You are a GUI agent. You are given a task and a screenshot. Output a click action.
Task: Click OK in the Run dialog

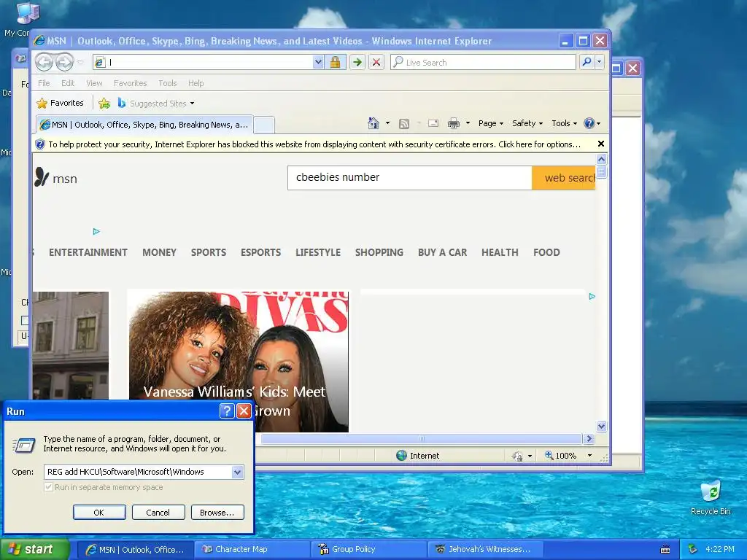pyautogui.click(x=99, y=513)
